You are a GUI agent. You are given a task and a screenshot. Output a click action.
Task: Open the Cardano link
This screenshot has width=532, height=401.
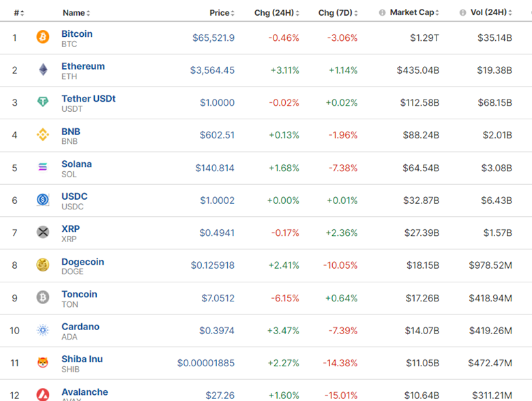[x=80, y=327]
